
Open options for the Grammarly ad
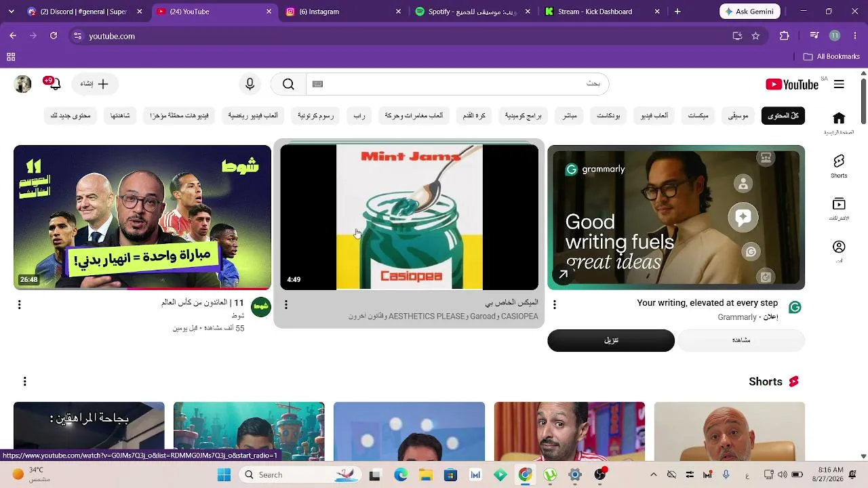555,305
